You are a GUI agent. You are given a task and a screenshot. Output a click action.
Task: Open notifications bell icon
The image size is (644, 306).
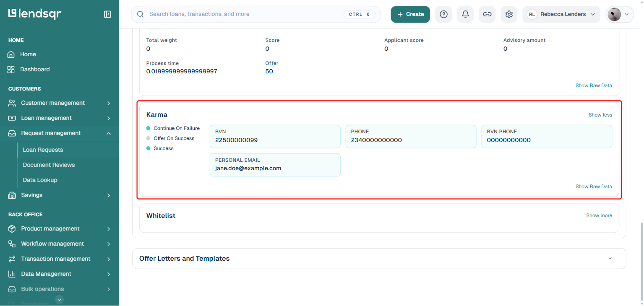click(465, 14)
